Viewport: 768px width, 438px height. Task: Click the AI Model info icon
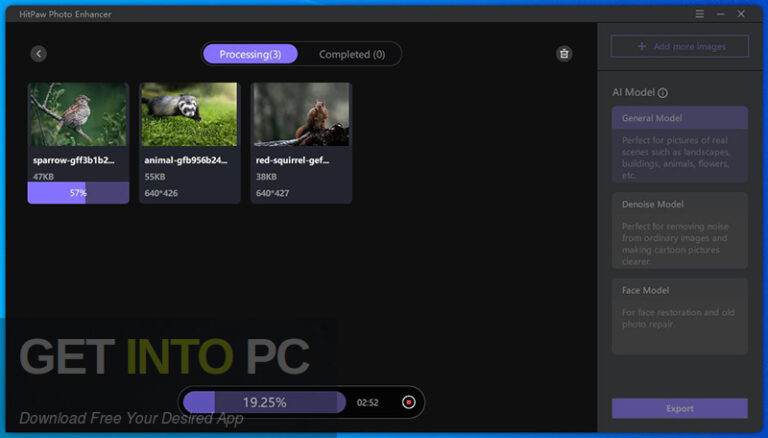[663, 93]
